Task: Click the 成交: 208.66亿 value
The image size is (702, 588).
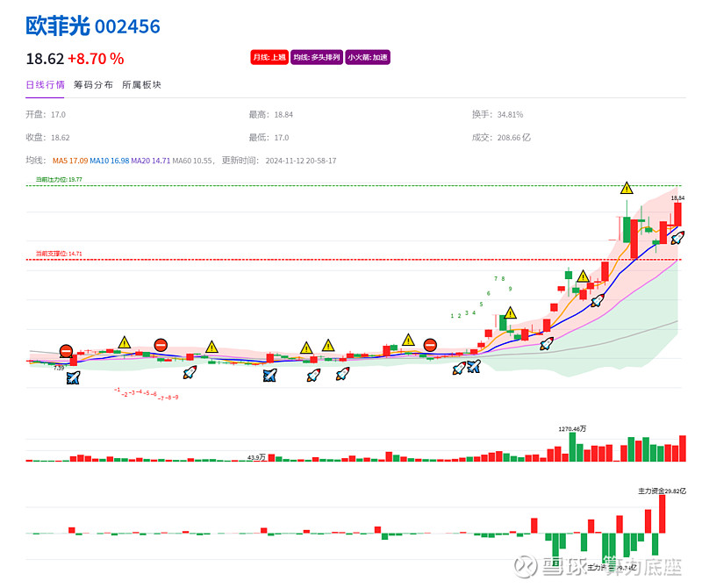Action: click(x=501, y=138)
